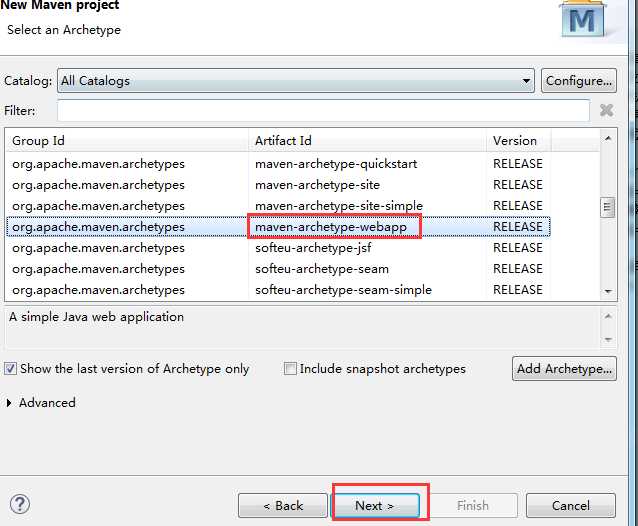Click the description box scroll down arrow
Image resolution: width=638 pixels, height=526 pixels.
tap(608, 340)
